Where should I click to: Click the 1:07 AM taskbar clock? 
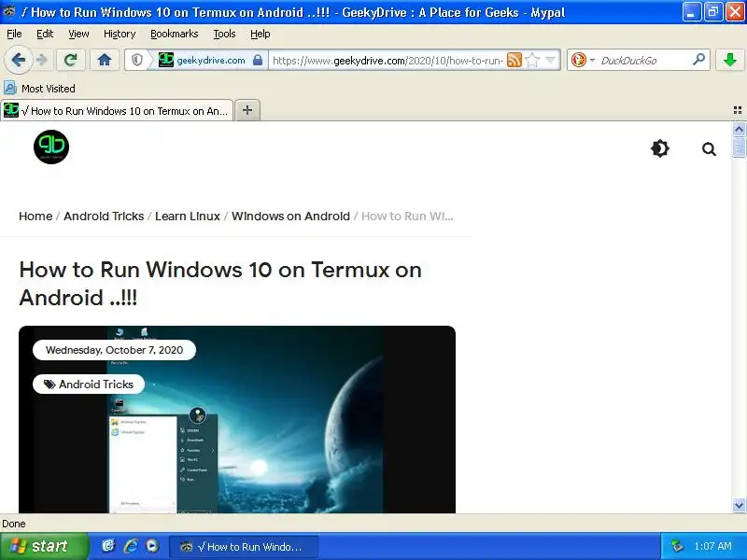coord(712,546)
